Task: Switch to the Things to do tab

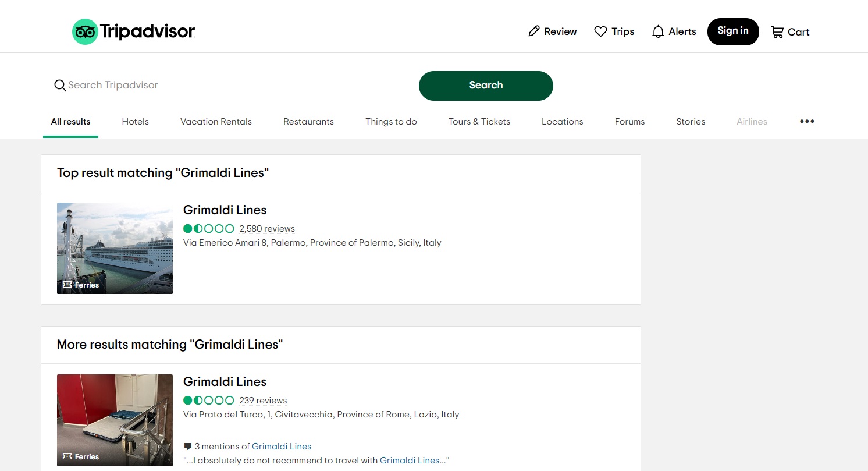Action: [x=391, y=122]
